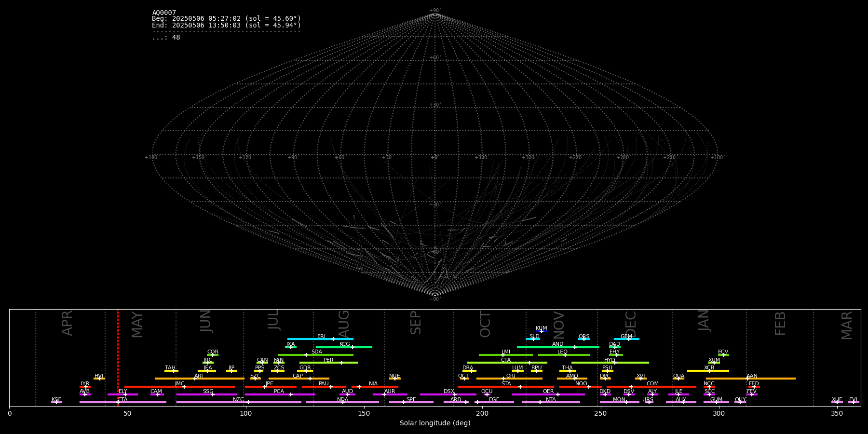Click the HYD shower label
Screen dimensions: 868x434
[610, 360]
